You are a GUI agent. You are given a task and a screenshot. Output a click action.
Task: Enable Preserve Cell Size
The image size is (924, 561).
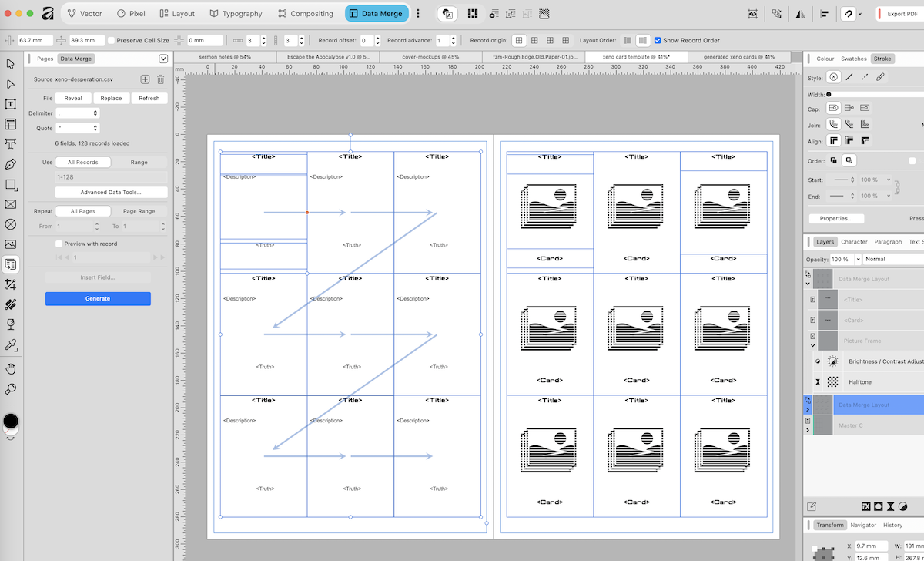[x=111, y=40]
